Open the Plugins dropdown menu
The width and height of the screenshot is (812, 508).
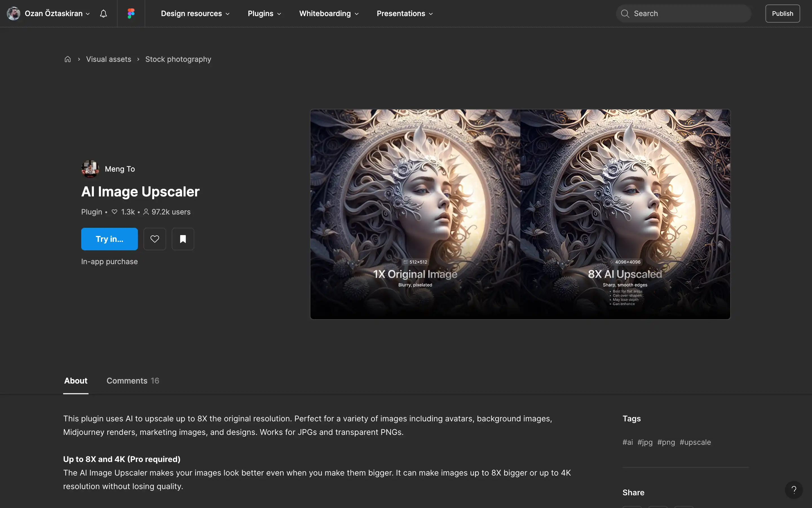[264, 14]
